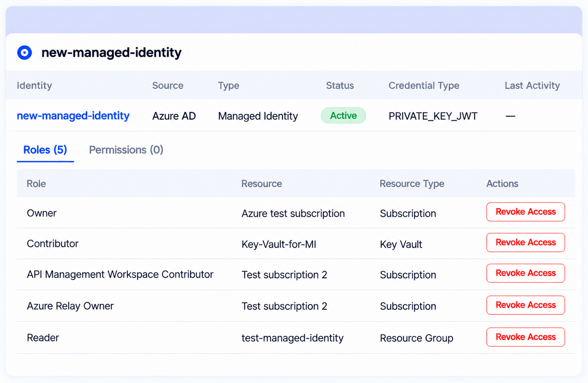Click the Reader role name cell
Viewport: 588px width, 383px height.
pyautogui.click(x=43, y=338)
